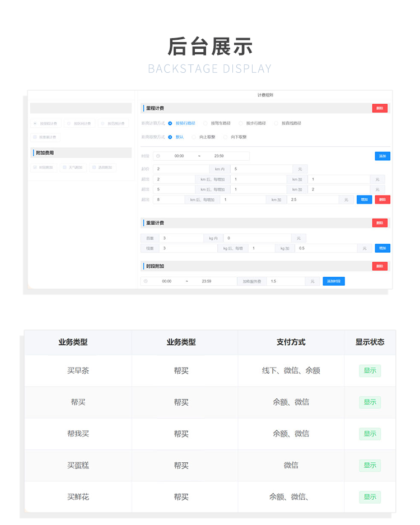This screenshot has height=525, width=420.
Task: Click blue 添加 button beside time period
Action: [382, 156]
